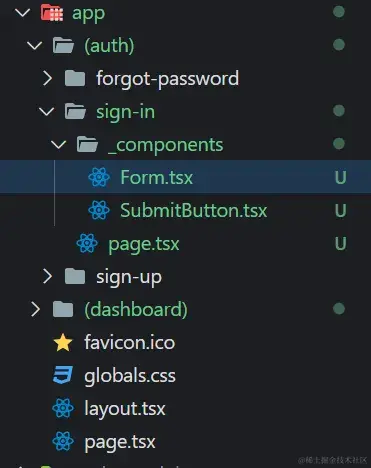Click the modified dot beside (dashboard)
Viewport: 371px width, 468px height.
(x=339, y=309)
